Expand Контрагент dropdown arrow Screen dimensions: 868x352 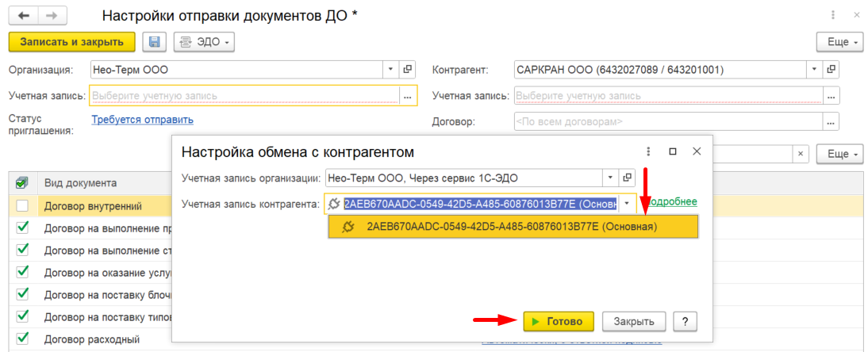tap(814, 69)
